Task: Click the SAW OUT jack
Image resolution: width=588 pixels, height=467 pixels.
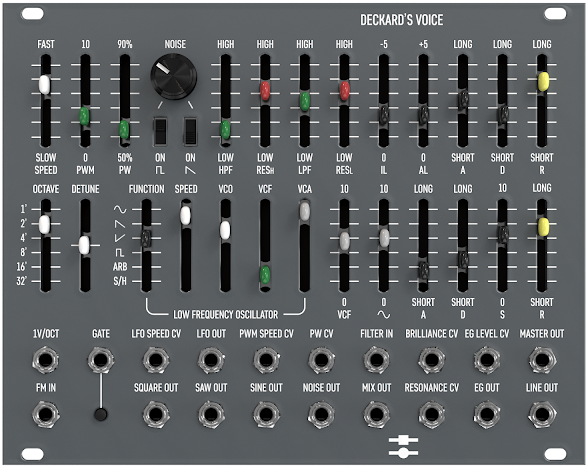Action: click(x=211, y=414)
